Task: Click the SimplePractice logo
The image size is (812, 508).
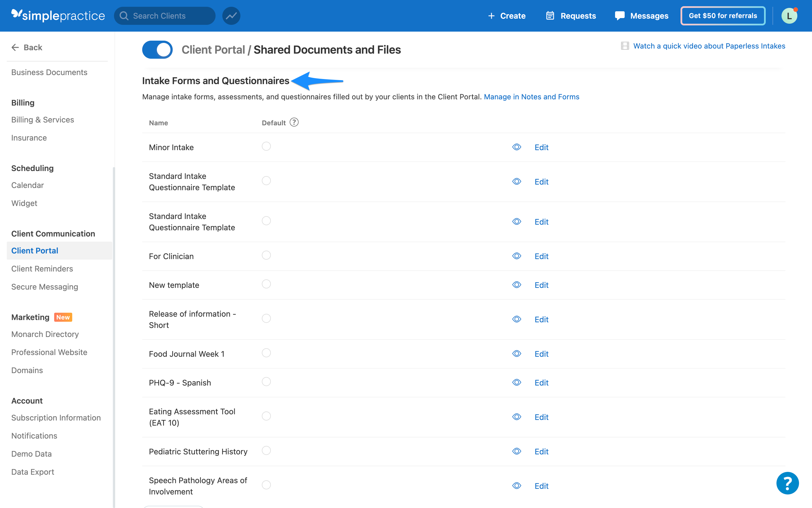Action: (x=58, y=16)
